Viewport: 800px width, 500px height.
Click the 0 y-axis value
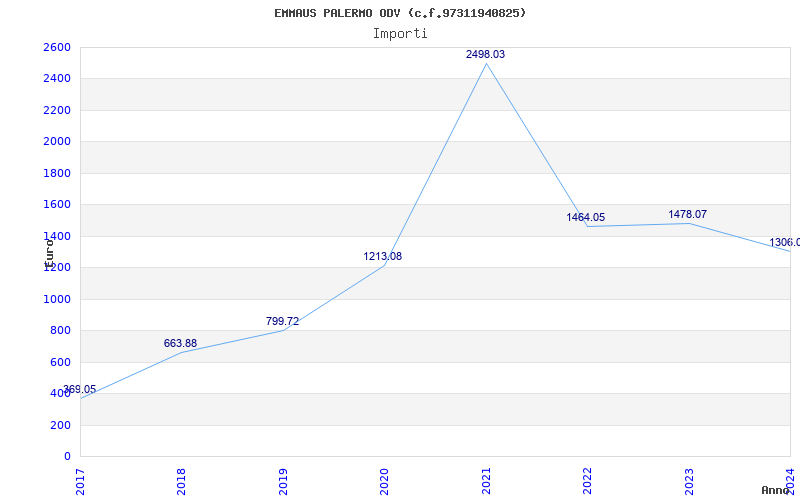[x=67, y=456]
